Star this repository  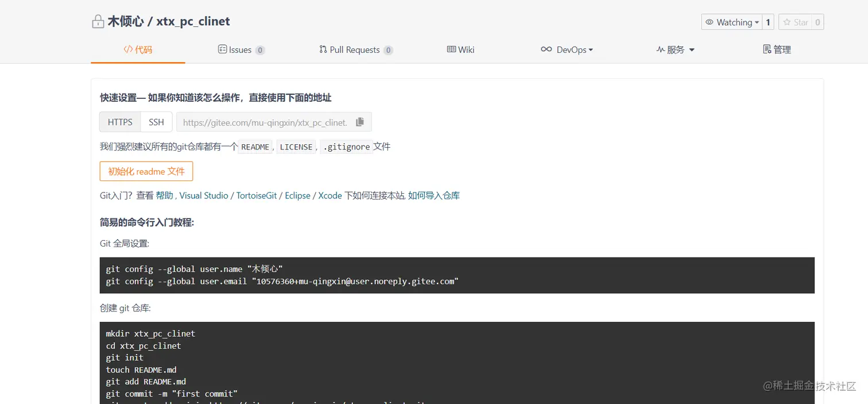coord(795,22)
